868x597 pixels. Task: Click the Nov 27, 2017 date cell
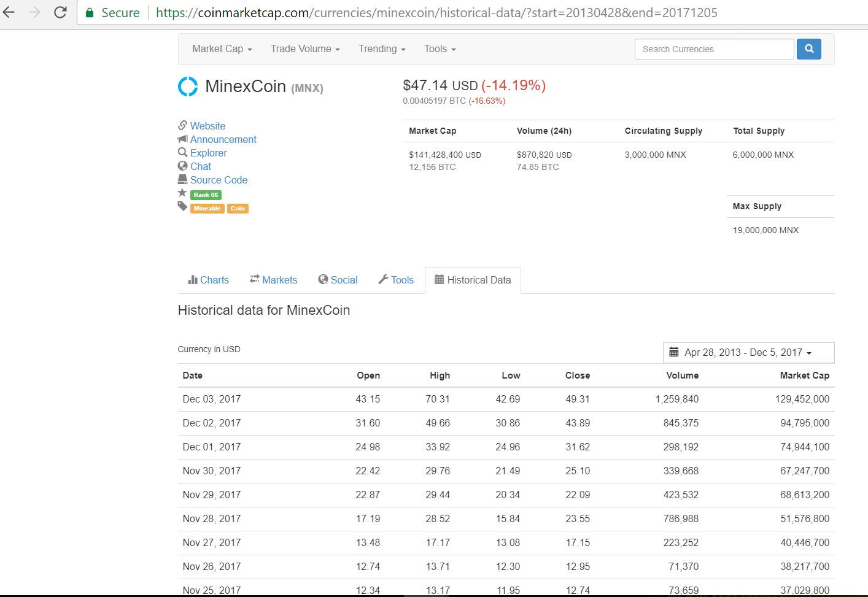coord(212,542)
